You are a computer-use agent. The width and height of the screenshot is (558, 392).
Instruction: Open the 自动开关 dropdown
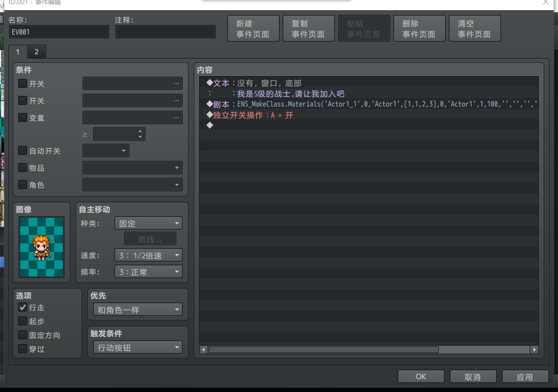coord(106,151)
